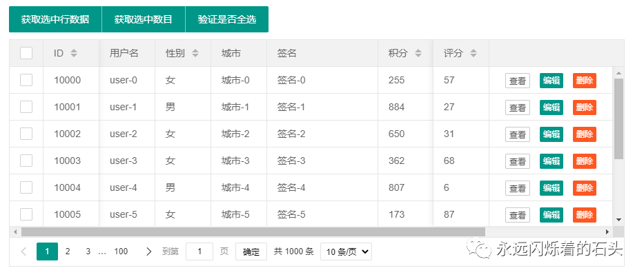Click 验证是否全选 button

[x=227, y=19]
